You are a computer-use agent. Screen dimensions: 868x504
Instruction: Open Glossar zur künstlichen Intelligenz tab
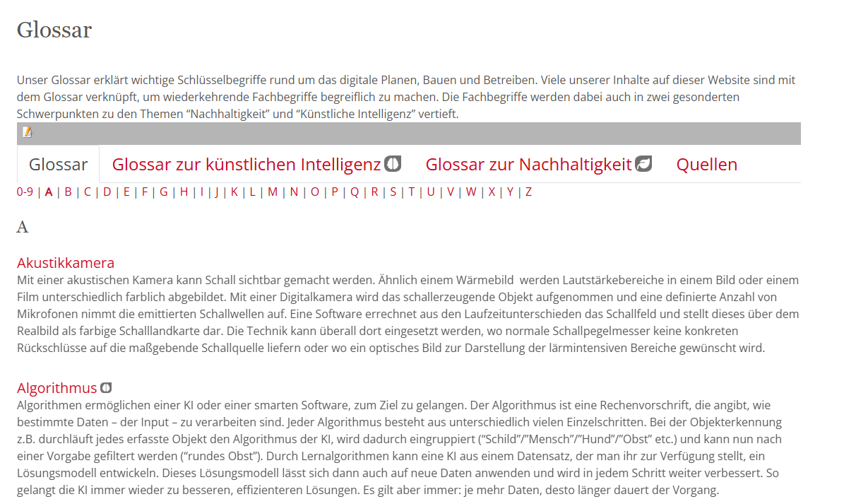246,165
